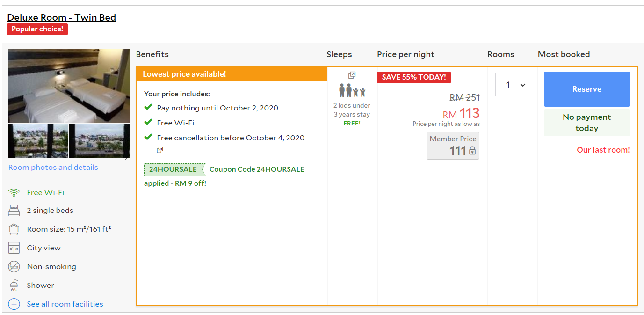
Task: View the main twin bed room photo
Action: click(69, 85)
